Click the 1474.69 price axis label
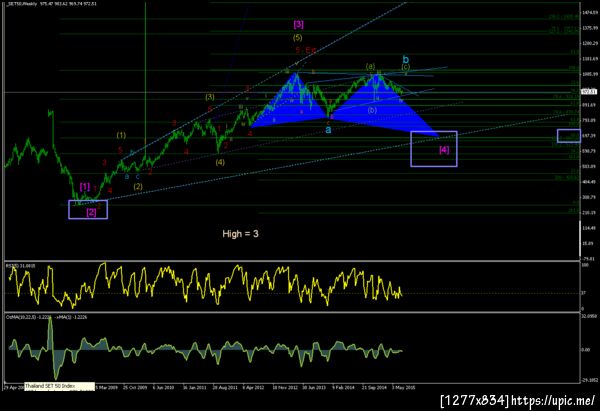Image resolution: width=600 pixels, height=411 pixels. click(590, 13)
